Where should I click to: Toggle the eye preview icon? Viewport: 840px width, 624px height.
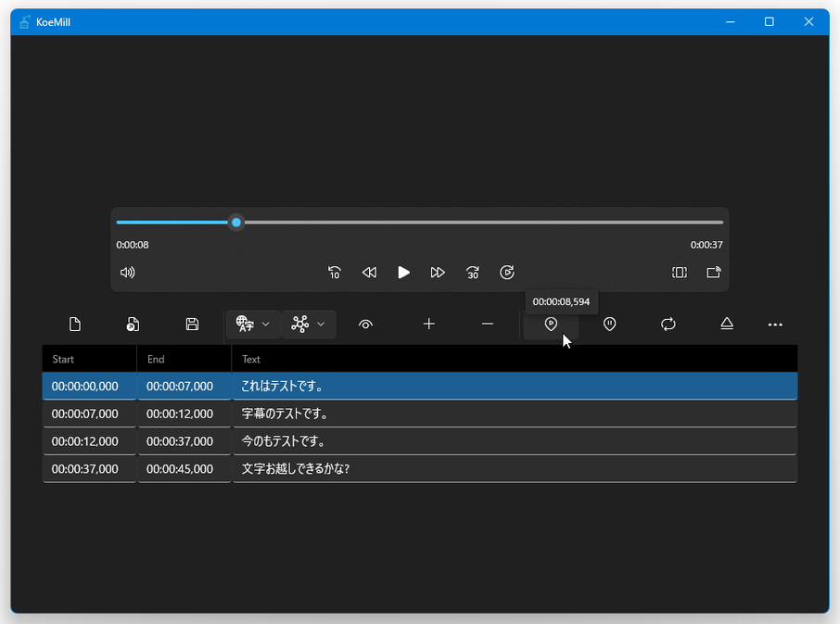coord(366,325)
